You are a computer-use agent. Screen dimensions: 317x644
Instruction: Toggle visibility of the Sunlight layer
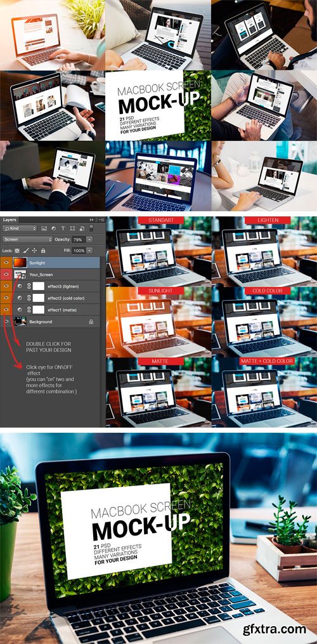(6, 262)
